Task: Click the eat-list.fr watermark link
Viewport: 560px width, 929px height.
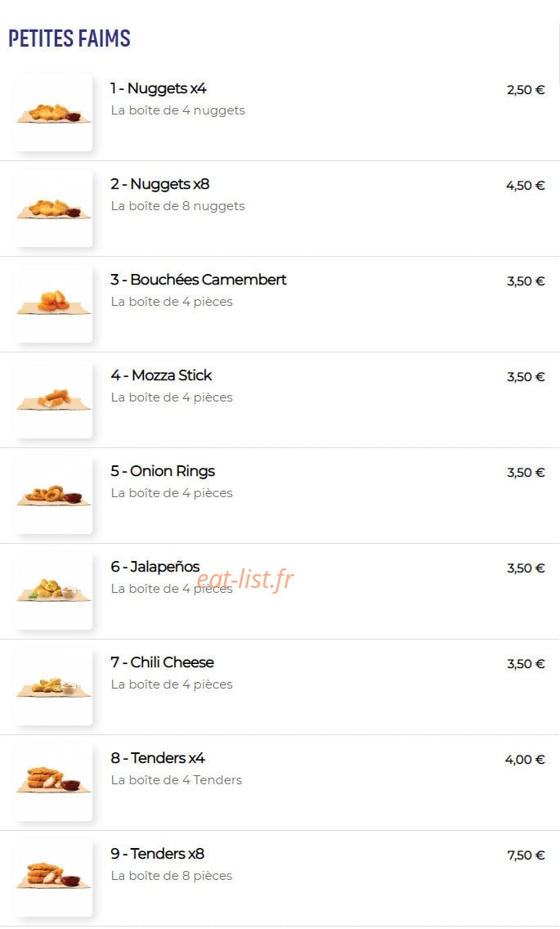Action: (x=244, y=579)
